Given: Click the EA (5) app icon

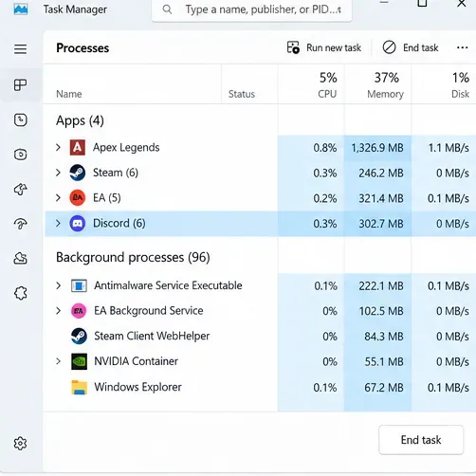Looking at the screenshot, I should pos(78,198).
